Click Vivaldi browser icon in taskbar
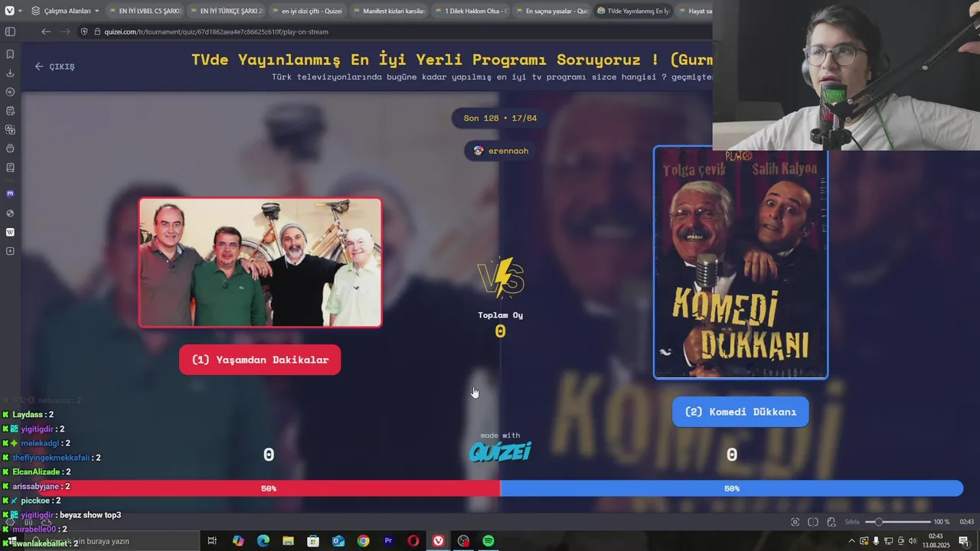 click(x=438, y=541)
